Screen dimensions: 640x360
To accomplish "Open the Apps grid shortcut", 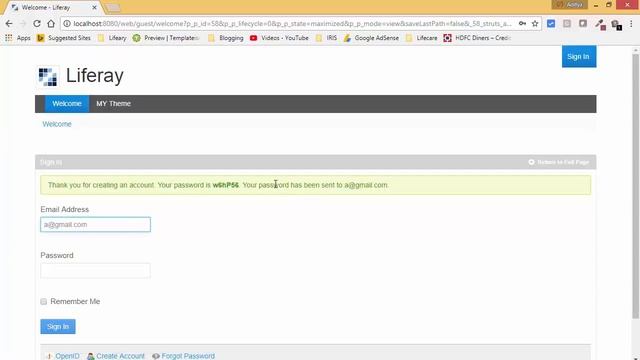I will tap(18, 38).
